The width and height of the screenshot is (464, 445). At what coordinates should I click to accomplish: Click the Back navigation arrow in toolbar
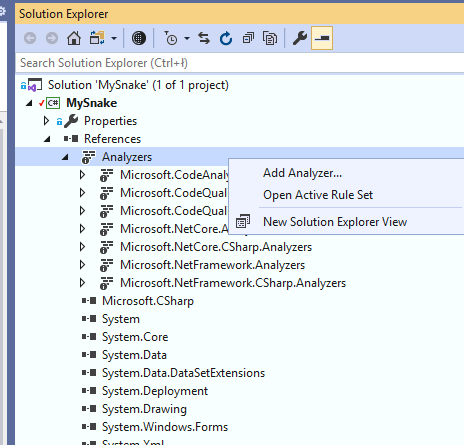[30, 38]
